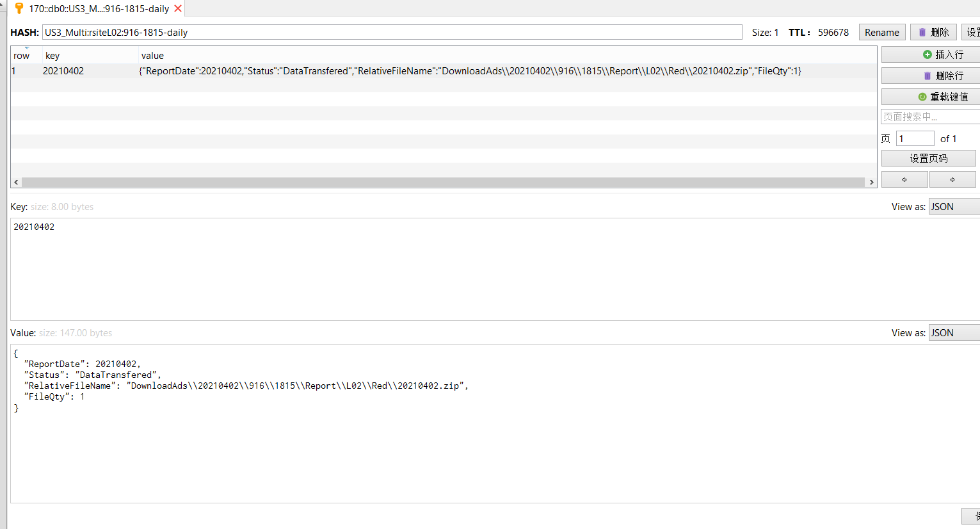The width and height of the screenshot is (980, 529).
Task: Click the Rename button
Action: click(881, 31)
